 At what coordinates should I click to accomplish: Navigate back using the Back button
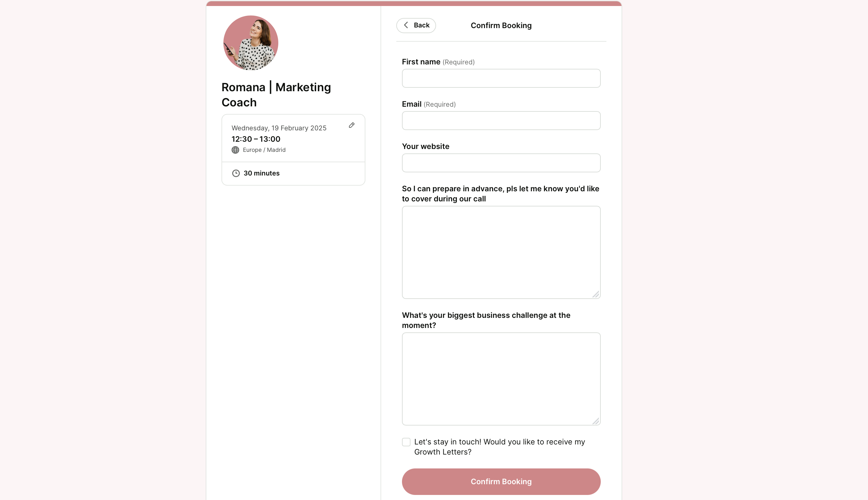click(x=416, y=24)
